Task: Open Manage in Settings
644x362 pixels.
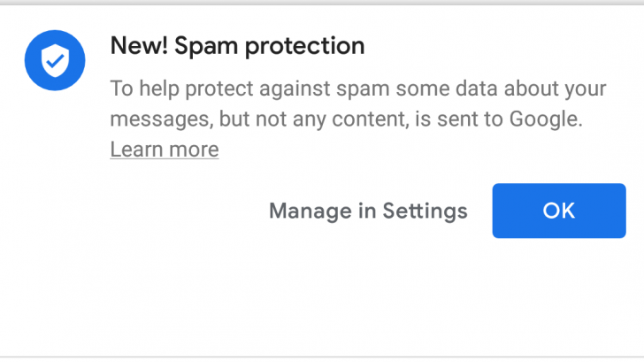Action: tap(368, 211)
